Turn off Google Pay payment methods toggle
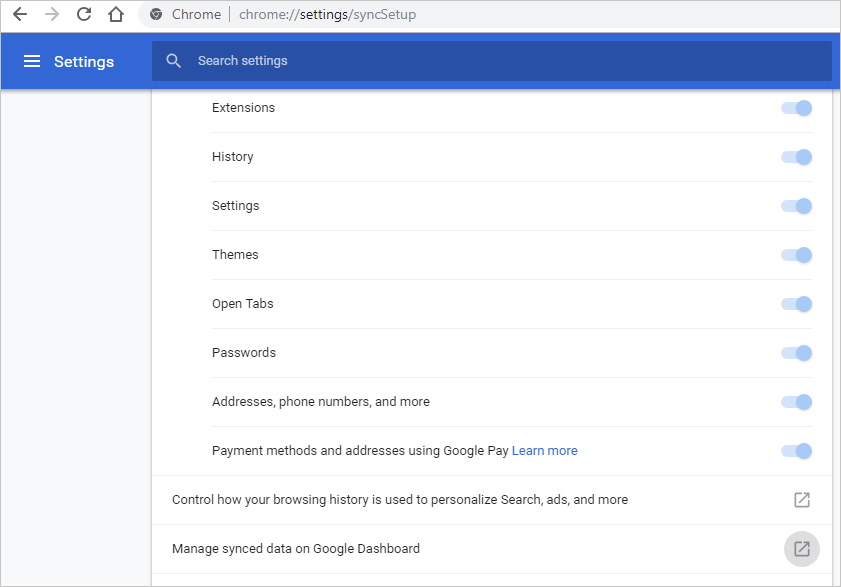 coord(797,451)
